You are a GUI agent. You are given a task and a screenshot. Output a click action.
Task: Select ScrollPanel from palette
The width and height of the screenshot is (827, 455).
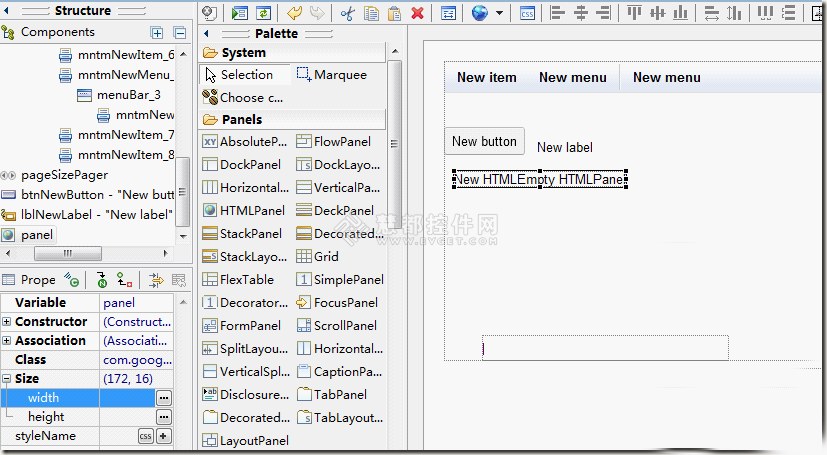pyautogui.click(x=336, y=326)
